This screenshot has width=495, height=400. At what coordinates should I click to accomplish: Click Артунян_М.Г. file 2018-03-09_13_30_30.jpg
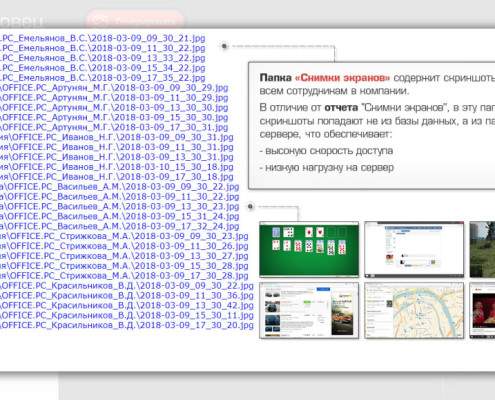(x=114, y=108)
